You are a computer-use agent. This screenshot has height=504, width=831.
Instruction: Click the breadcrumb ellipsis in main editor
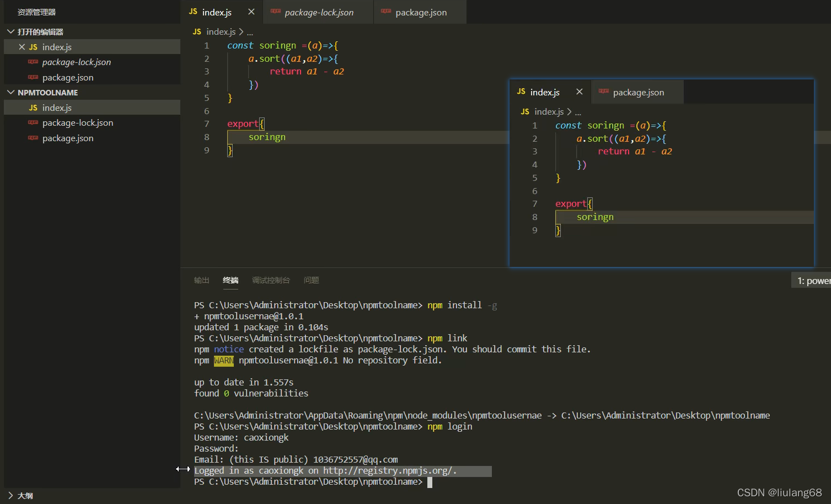pos(250,33)
